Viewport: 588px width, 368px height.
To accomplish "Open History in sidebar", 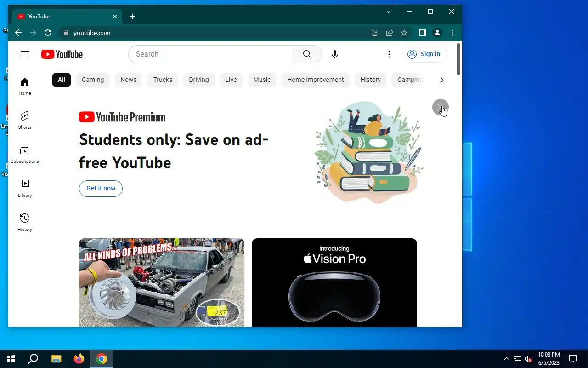I will tap(25, 222).
